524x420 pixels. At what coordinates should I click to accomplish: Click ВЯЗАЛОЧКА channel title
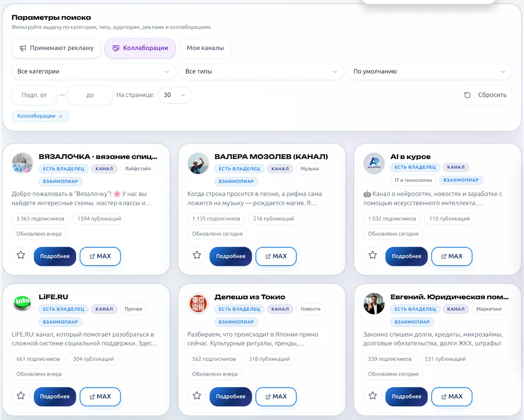click(x=98, y=157)
